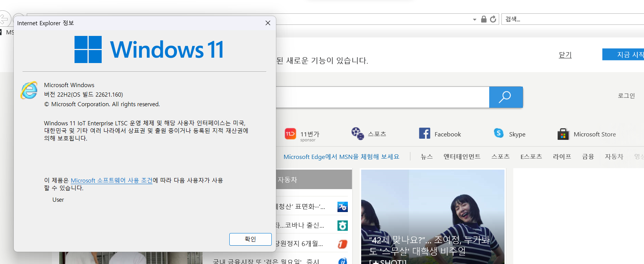
Task: Click the Windows 11 logo icon
Action: (88, 49)
